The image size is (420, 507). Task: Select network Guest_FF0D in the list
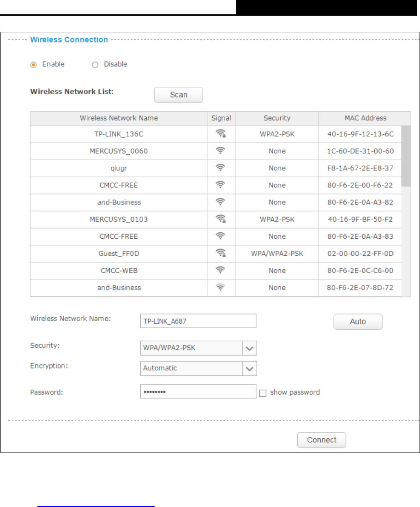click(x=119, y=254)
